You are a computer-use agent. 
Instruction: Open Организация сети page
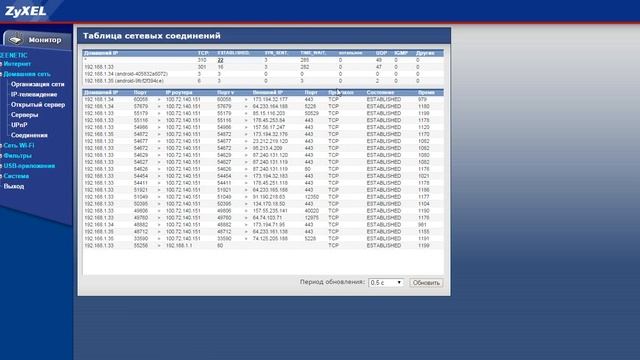tap(38, 84)
